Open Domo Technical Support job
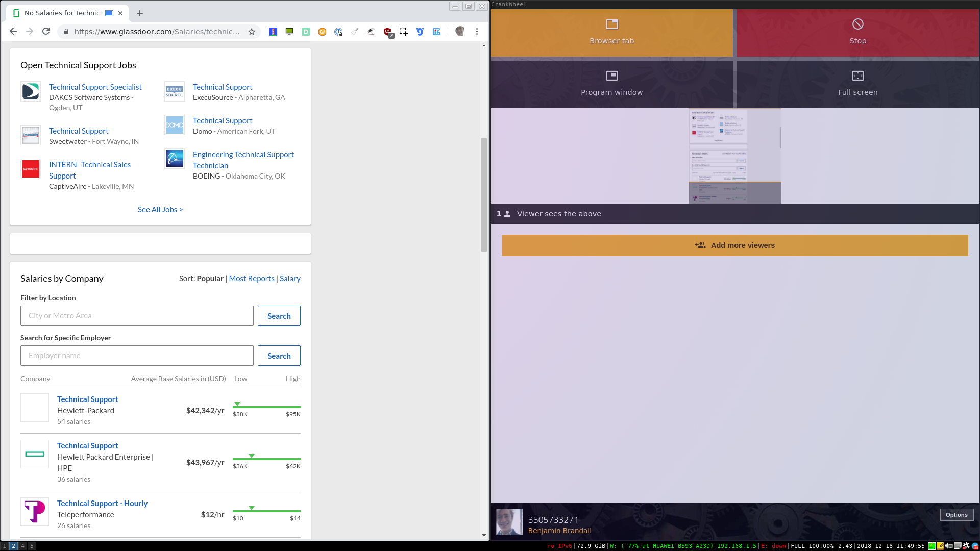 click(x=223, y=121)
